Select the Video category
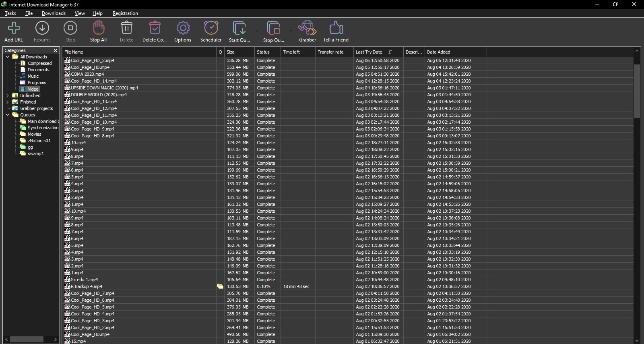644x344 pixels. (33, 89)
